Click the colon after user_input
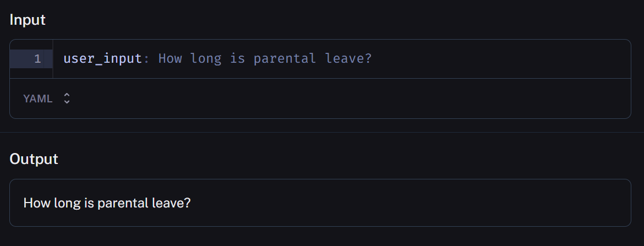This screenshot has width=644, height=246. pos(146,58)
